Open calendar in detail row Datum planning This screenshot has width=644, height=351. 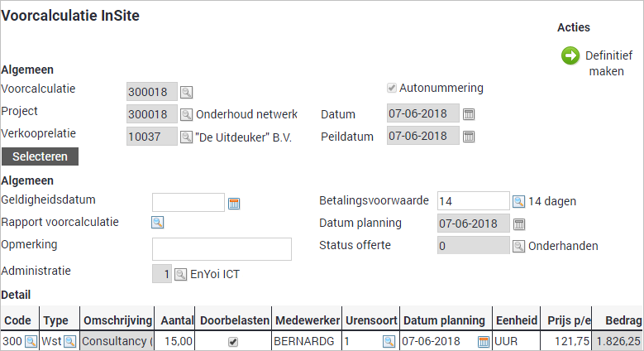[x=484, y=341]
